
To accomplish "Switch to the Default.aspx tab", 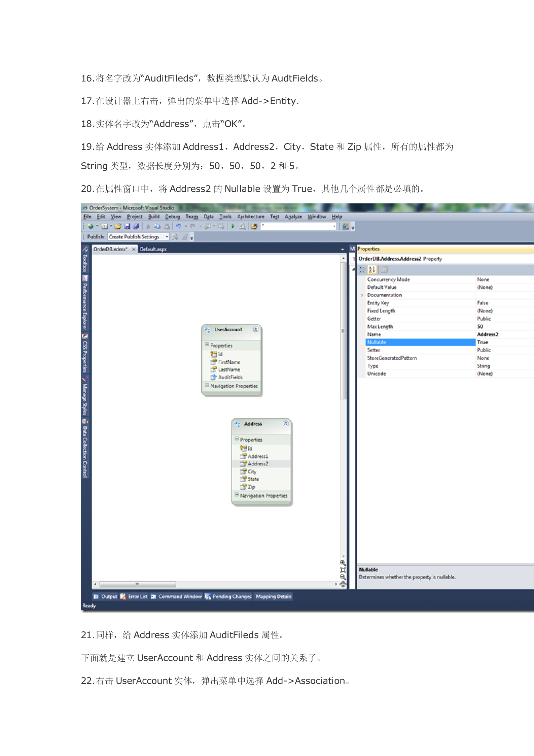I will click(x=153, y=249).
